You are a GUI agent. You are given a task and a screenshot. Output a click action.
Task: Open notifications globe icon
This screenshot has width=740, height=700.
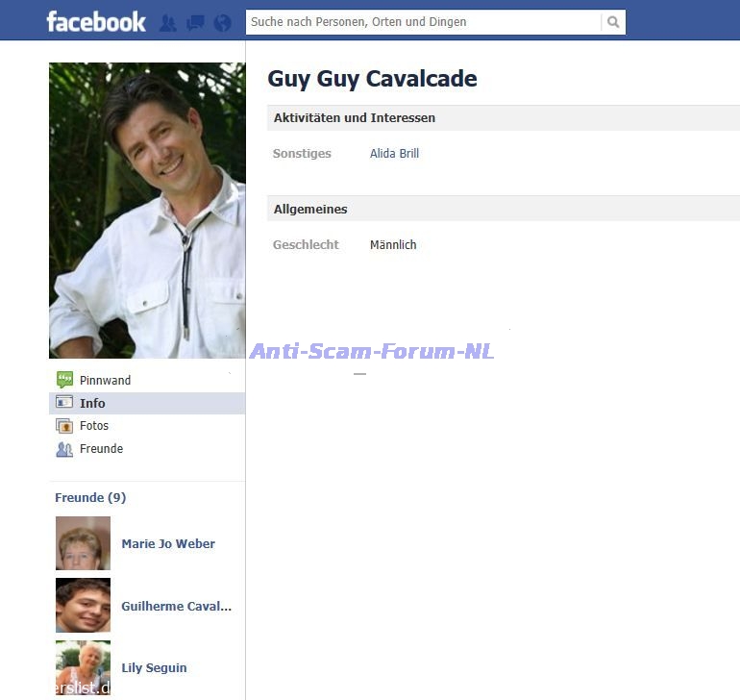tap(222, 23)
